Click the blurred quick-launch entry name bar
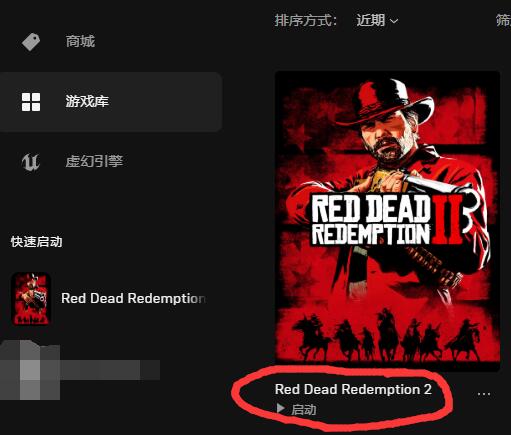Viewport: 511px width, 435px height. click(110, 370)
